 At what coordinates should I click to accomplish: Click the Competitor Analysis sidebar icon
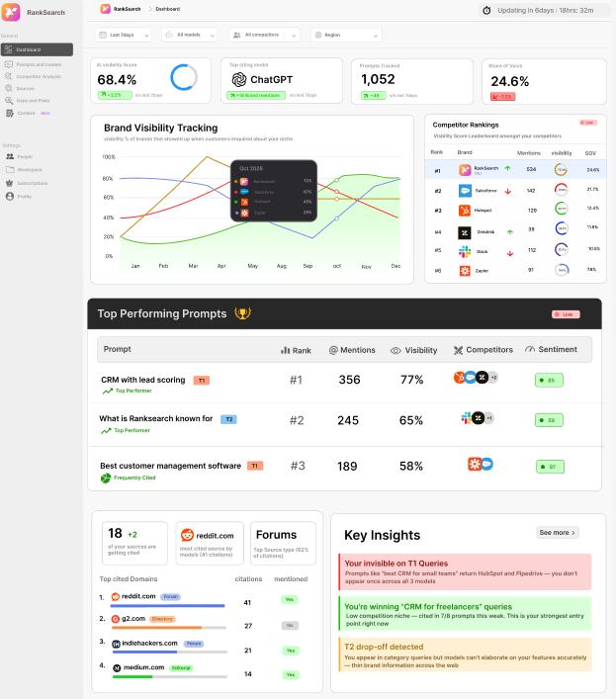click(x=9, y=77)
